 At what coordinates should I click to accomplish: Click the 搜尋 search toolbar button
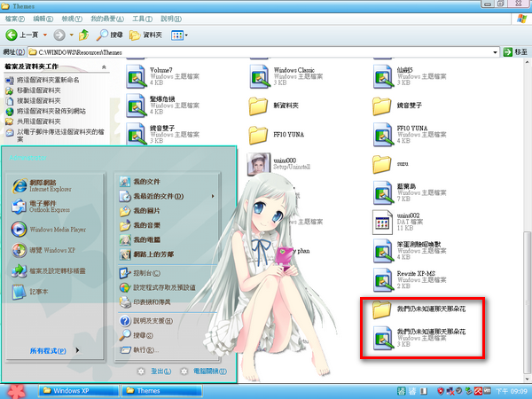pyautogui.click(x=109, y=35)
